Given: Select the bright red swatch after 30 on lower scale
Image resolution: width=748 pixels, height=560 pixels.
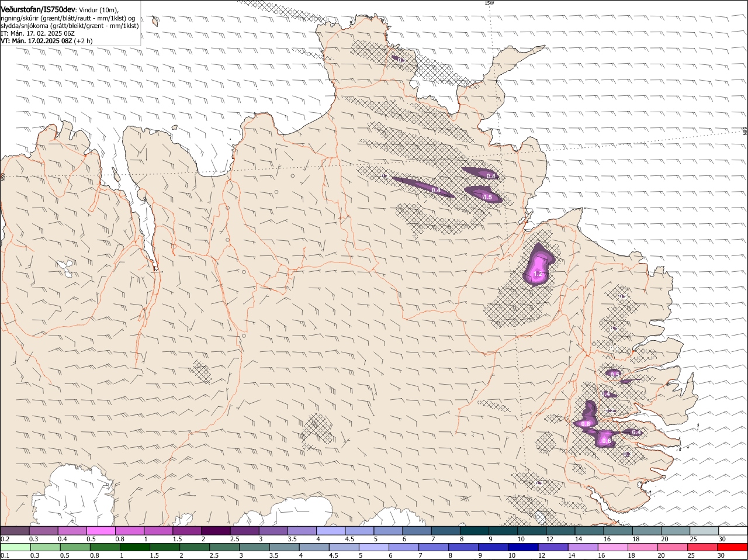Looking at the screenshot, I should tap(732, 547).
